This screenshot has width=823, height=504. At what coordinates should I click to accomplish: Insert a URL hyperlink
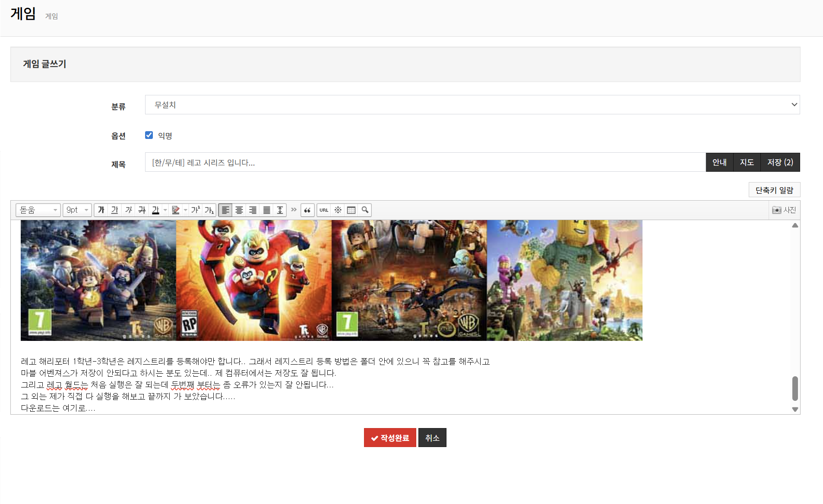(324, 210)
